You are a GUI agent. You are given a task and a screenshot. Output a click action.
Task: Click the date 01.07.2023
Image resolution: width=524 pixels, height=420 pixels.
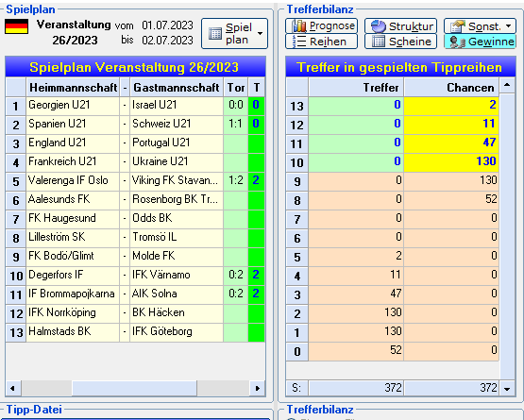click(x=167, y=25)
